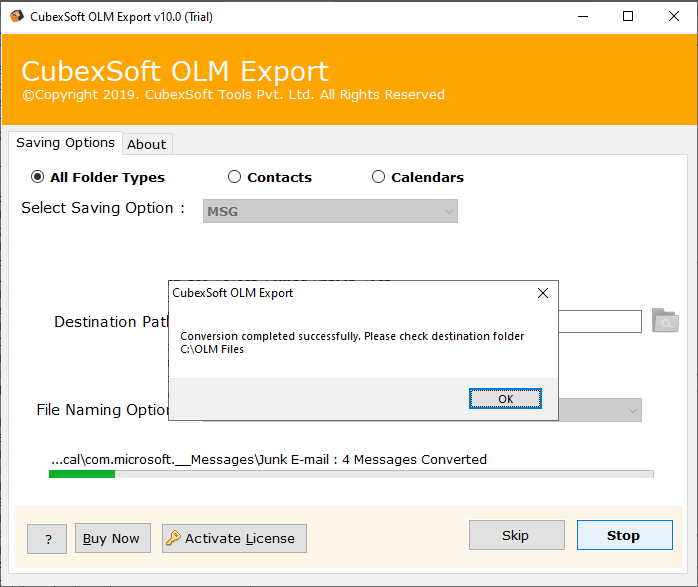698x587 pixels.
Task: Open the File Naming Option dropdown
Action: (x=600, y=410)
